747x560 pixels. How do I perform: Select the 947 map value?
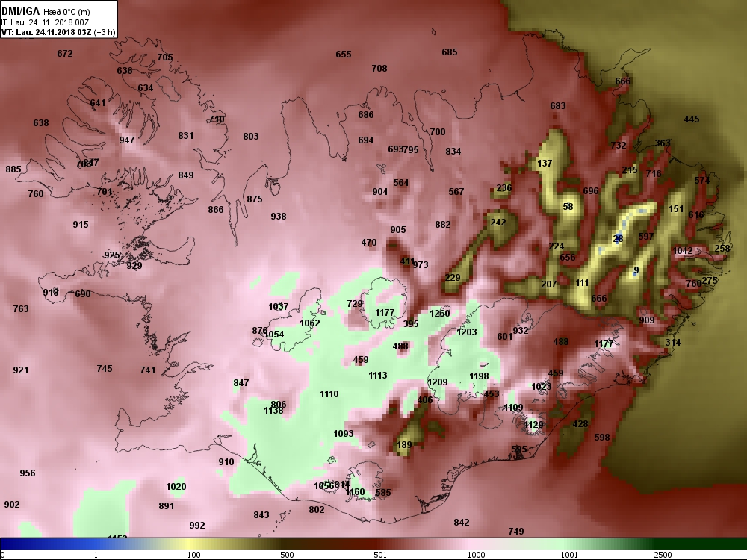pyautogui.click(x=127, y=140)
